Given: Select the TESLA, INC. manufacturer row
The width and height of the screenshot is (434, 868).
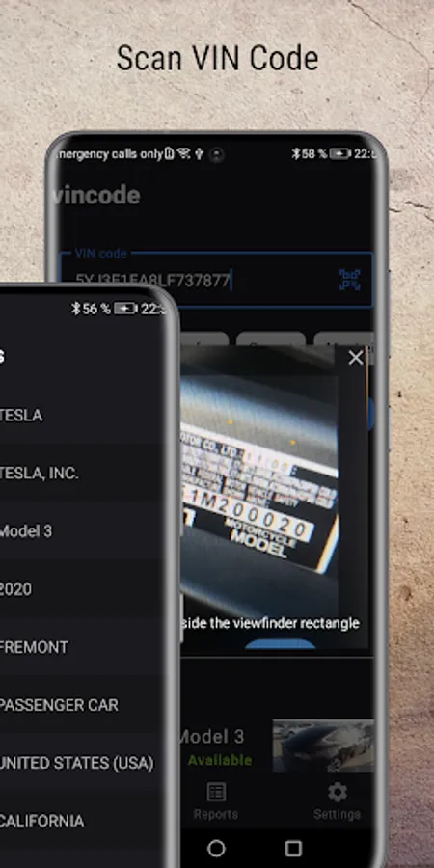Looking at the screenshot, I should tap(82, 474).
